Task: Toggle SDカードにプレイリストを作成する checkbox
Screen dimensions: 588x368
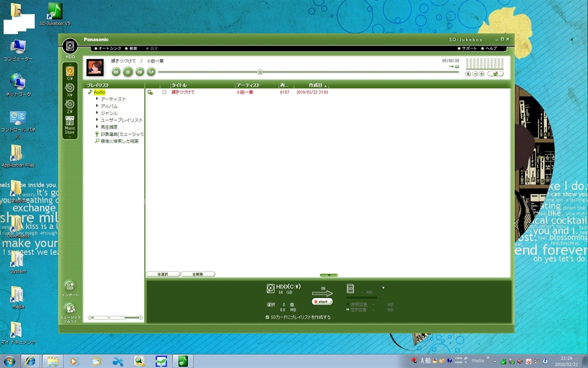Action: coord(268,317)
